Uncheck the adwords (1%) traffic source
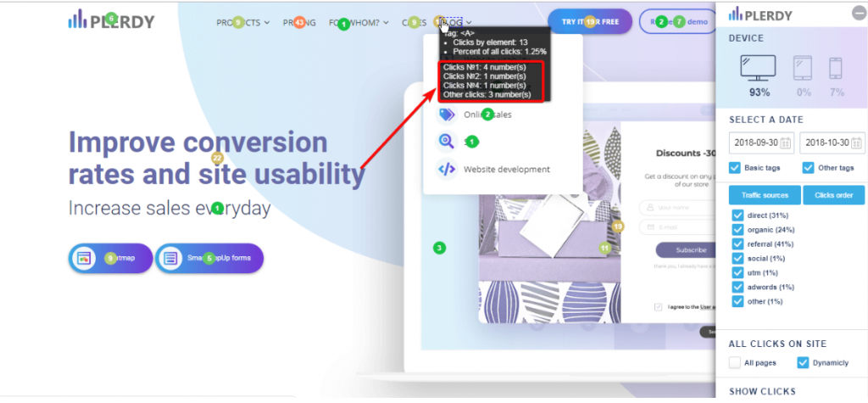This screenshot has height=403, width=868. [x=737, y=287]
